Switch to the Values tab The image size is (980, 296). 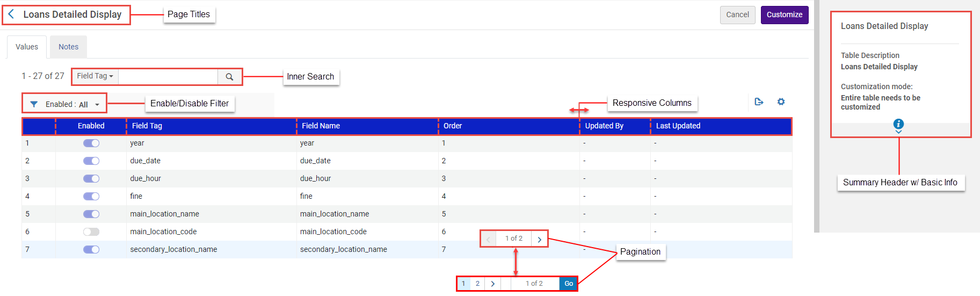pos(27,47)
